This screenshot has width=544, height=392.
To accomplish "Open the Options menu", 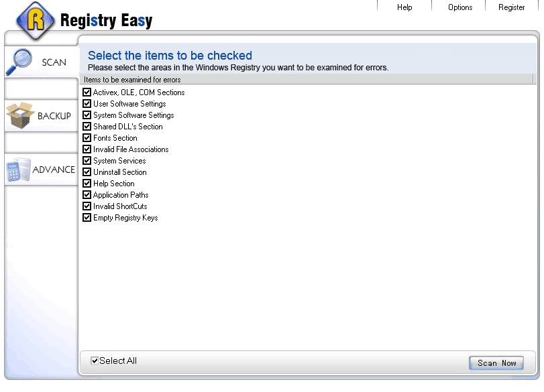I will 460,7.
